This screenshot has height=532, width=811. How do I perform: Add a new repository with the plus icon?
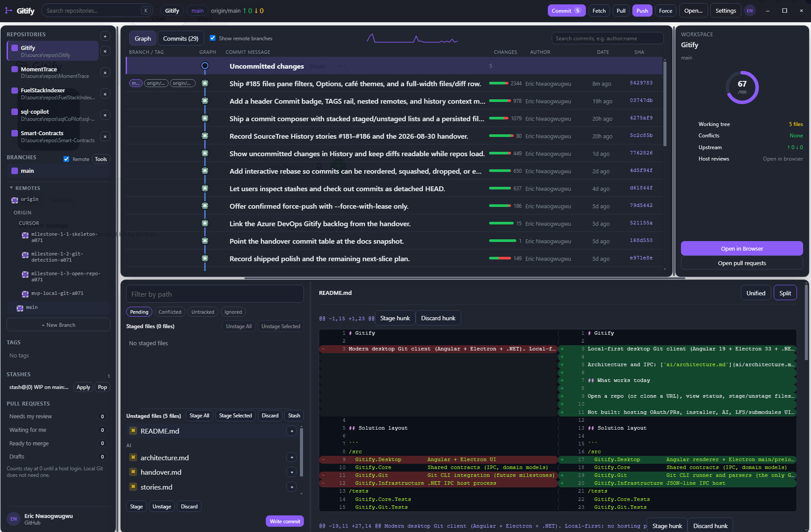point(105,36)
